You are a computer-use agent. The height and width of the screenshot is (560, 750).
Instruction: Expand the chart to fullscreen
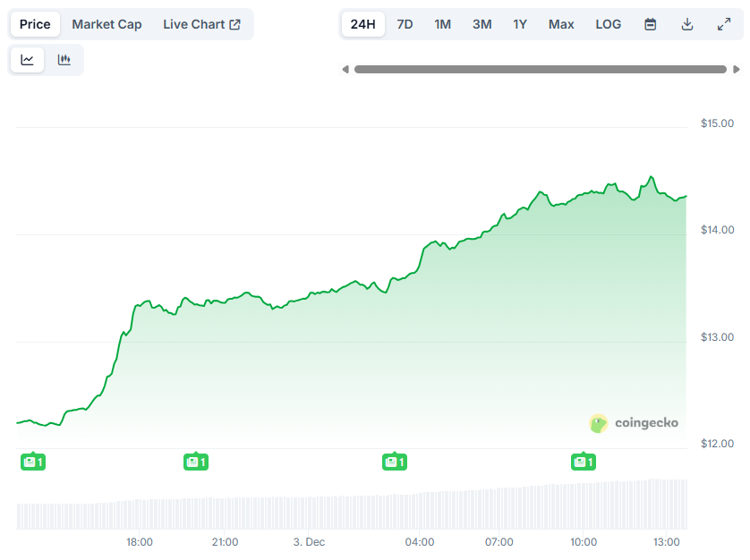click(x=724, y=24)
